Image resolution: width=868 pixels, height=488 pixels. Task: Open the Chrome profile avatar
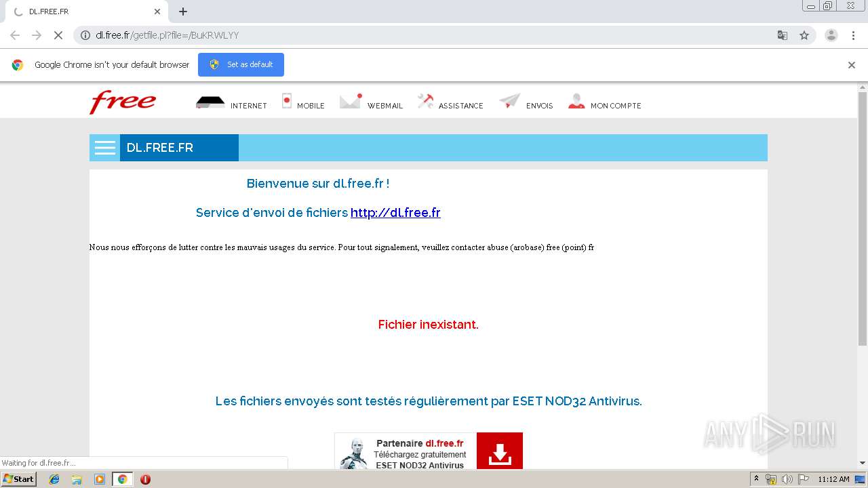point(831,35)
